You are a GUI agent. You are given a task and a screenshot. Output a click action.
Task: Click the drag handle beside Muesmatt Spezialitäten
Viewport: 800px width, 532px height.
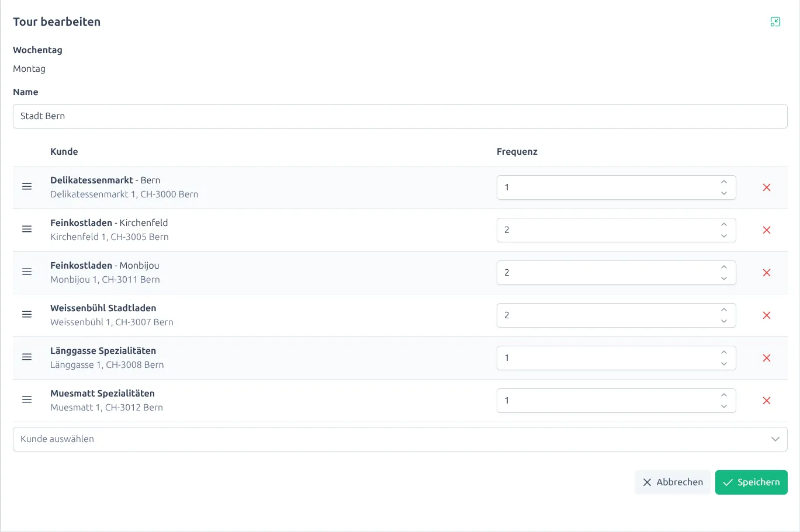[x=27, y=399]
